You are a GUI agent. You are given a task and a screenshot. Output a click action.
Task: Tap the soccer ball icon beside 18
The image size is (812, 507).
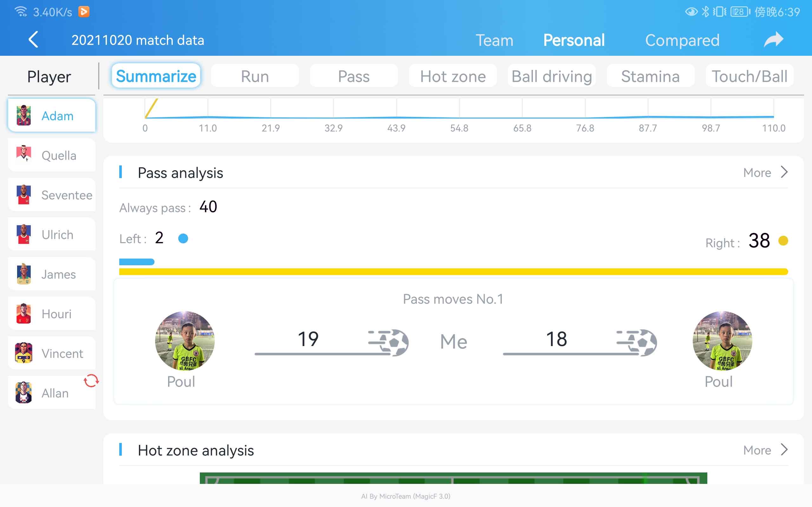(637, 342)
